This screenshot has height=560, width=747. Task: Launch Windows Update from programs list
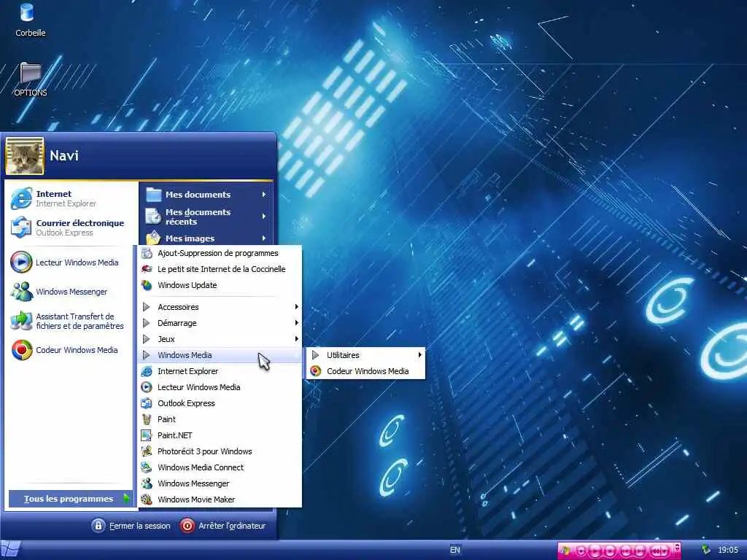219,285
